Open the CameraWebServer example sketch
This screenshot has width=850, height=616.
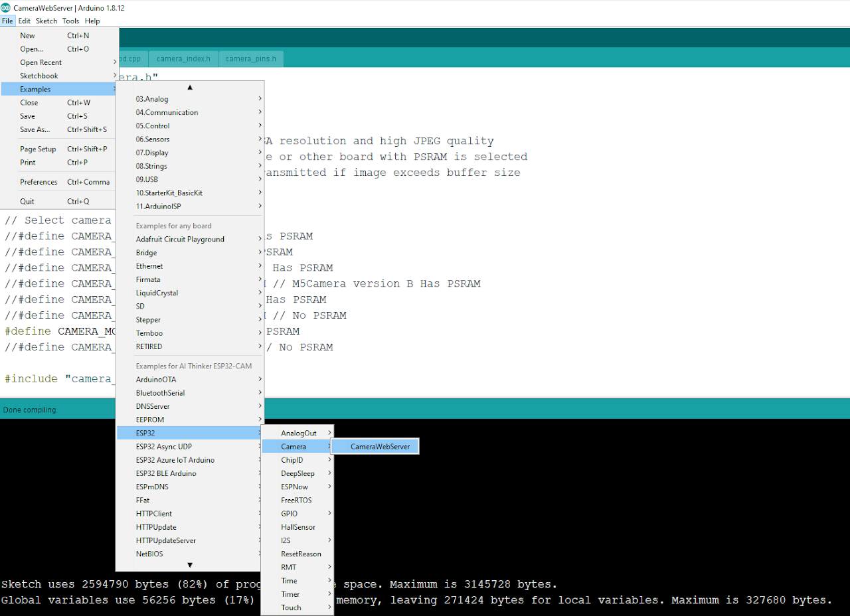pyautogui.click(x=375, y=447)
